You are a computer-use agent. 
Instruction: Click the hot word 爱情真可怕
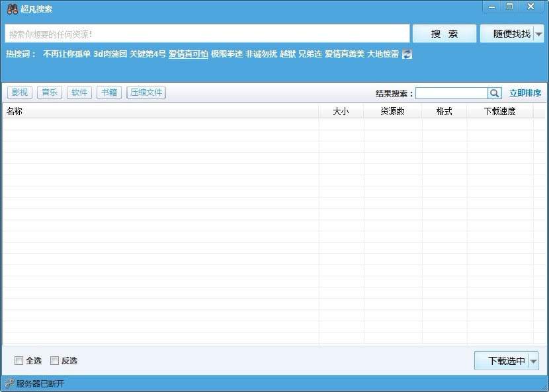tap(188, 54)
